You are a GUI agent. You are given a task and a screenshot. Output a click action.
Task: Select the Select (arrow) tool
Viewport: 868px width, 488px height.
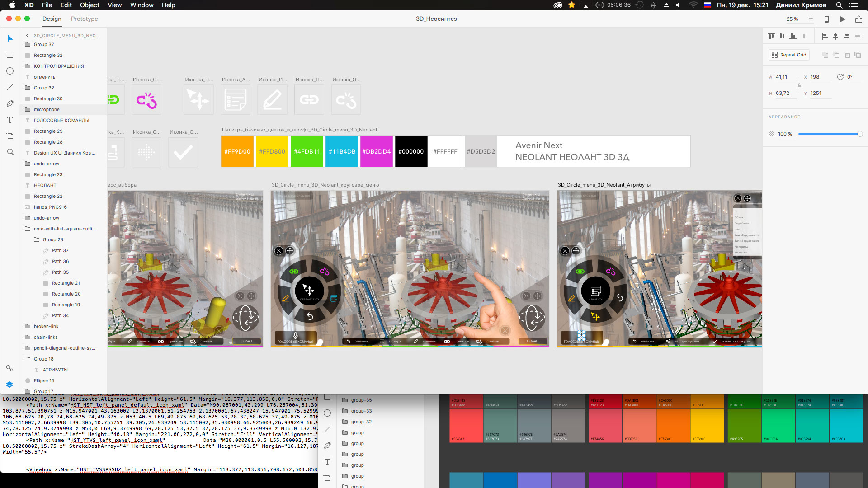coord(10,38)
